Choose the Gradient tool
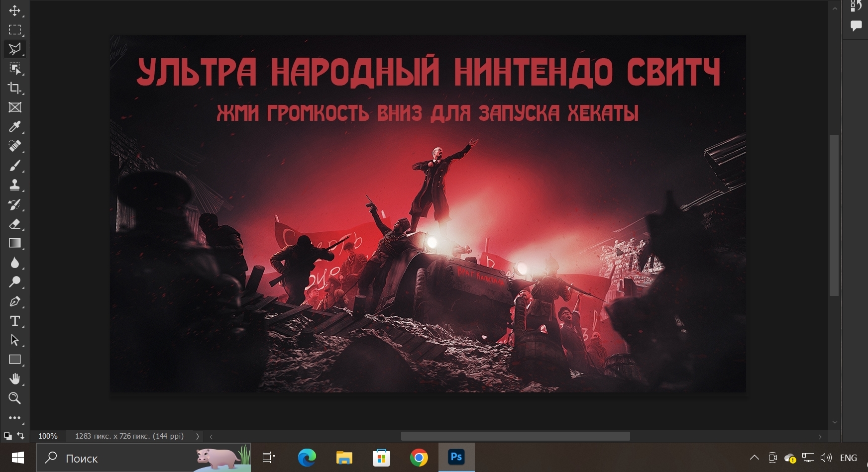 tap(14, 243)
